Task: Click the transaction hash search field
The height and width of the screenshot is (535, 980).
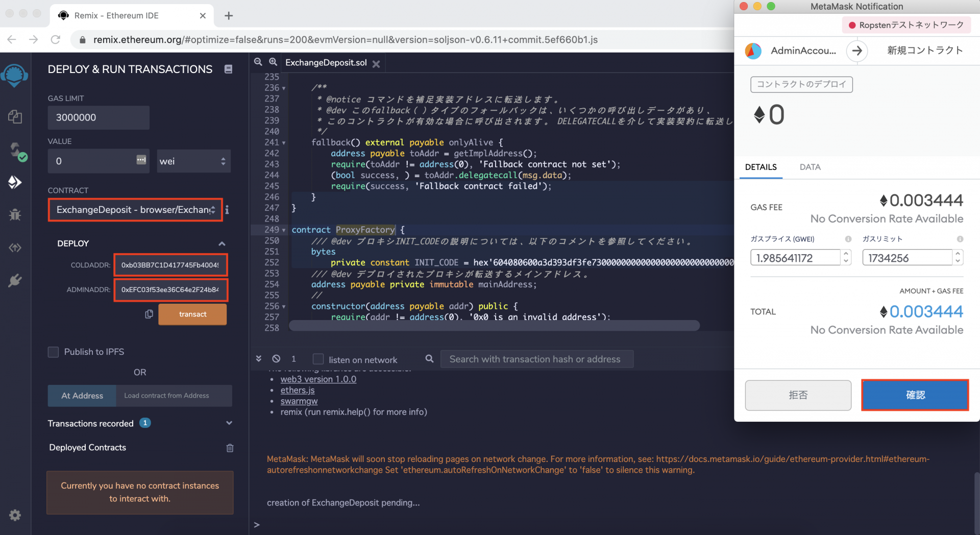Action: point(537,359)
